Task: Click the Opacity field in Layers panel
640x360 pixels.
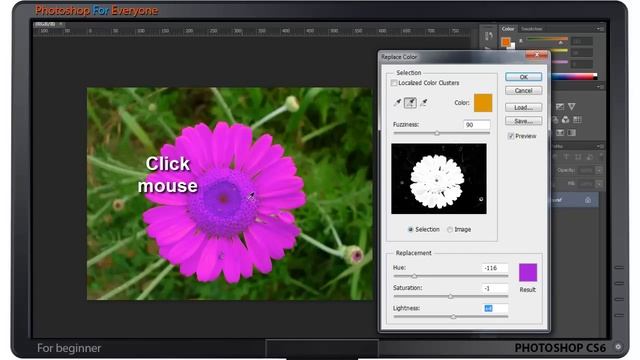Action: 586,170
